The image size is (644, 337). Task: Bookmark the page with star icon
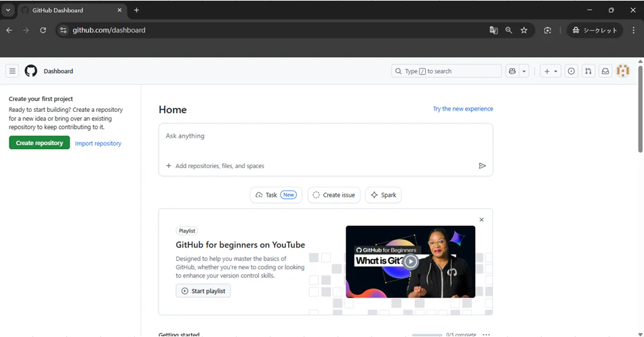pos(524,30)
